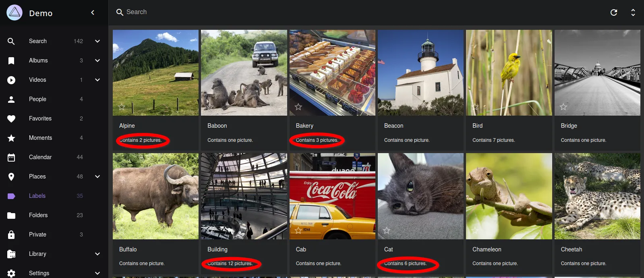Click the Building label title
Viewport: 644px width, 278px height.
point(217,249)
